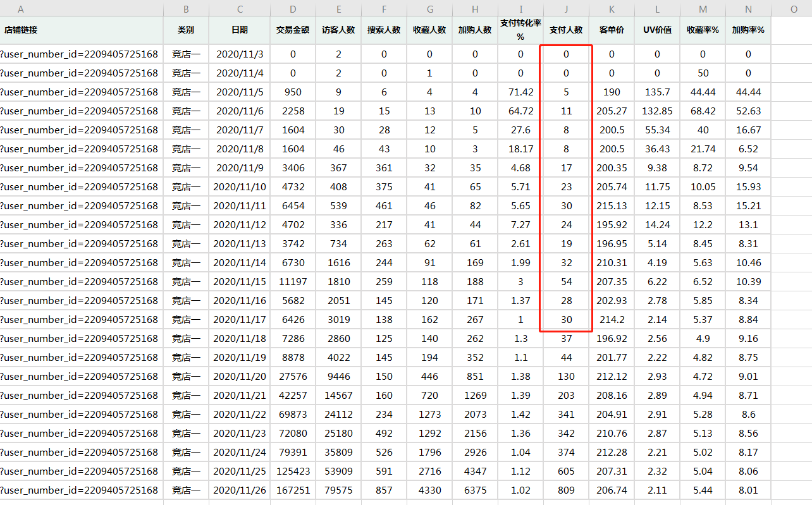This screenshot has height=505, width=812.
Task: Click transaction amount 950
Action: pyautogui.click(x=293, y=92)
